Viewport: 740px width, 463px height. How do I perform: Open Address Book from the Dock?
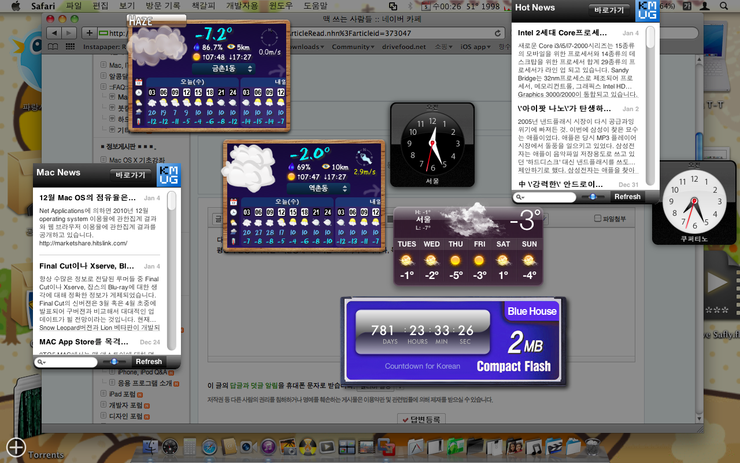[229, 446]
